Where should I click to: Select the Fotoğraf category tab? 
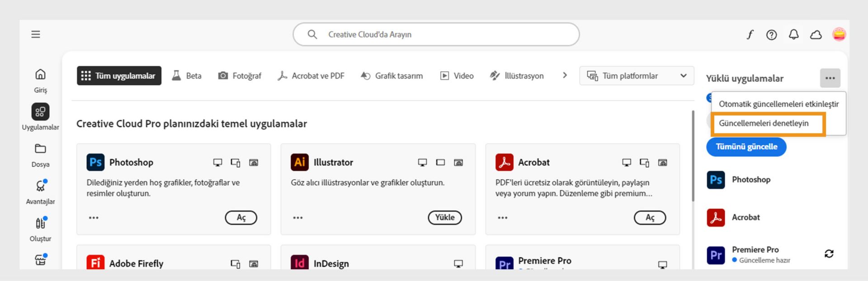click(240, 76)
